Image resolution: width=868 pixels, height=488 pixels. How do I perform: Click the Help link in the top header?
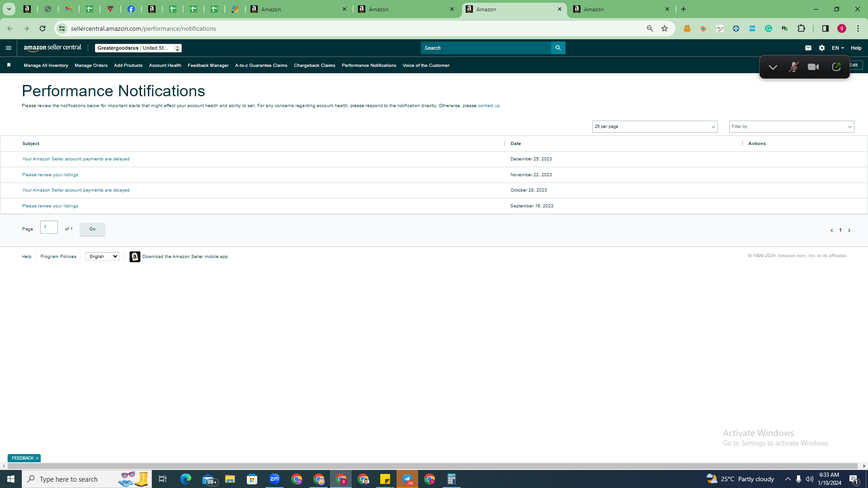click(856, 48)
